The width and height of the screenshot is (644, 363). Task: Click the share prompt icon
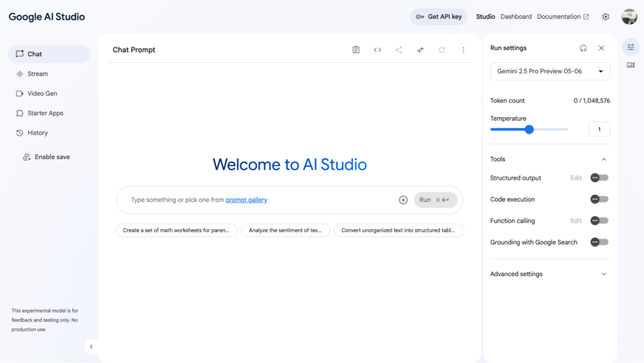point(399,50)
